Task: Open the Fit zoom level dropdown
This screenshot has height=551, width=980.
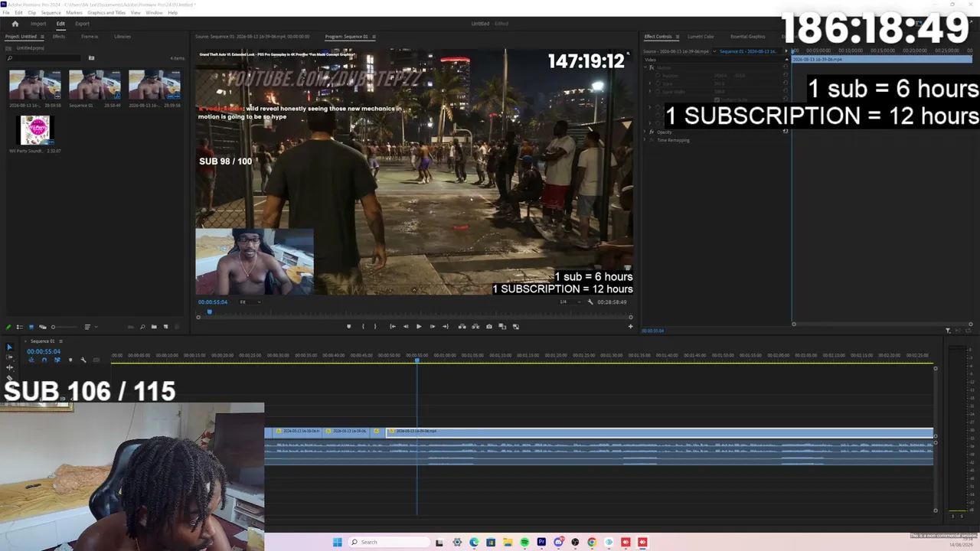Action: (x=250, y=302)
